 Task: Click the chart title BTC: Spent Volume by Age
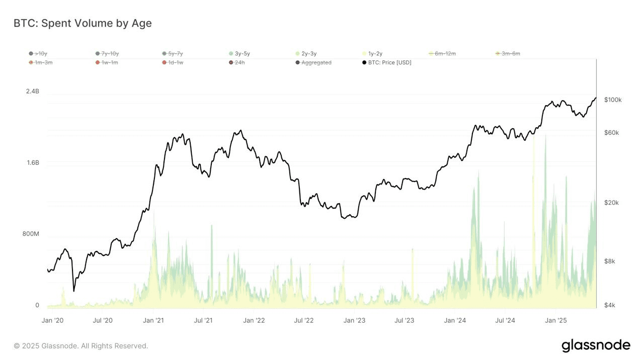tap(83, 23)
